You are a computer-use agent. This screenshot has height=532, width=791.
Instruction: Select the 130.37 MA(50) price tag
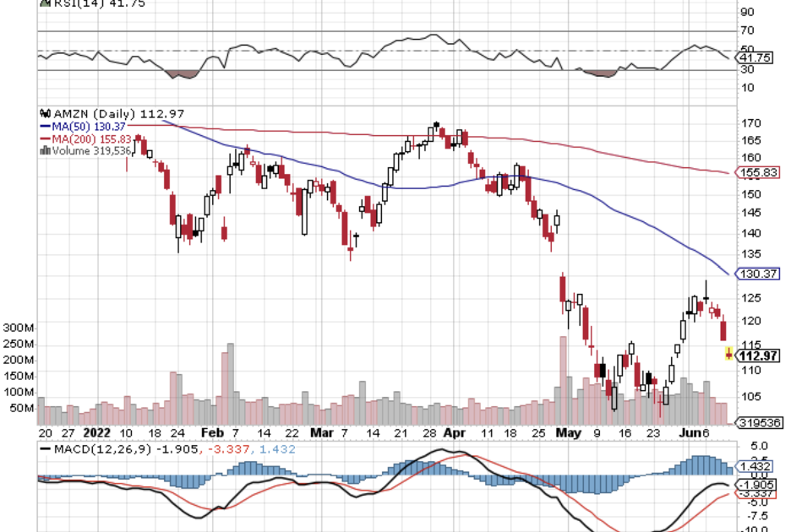[x=757, y=274]
